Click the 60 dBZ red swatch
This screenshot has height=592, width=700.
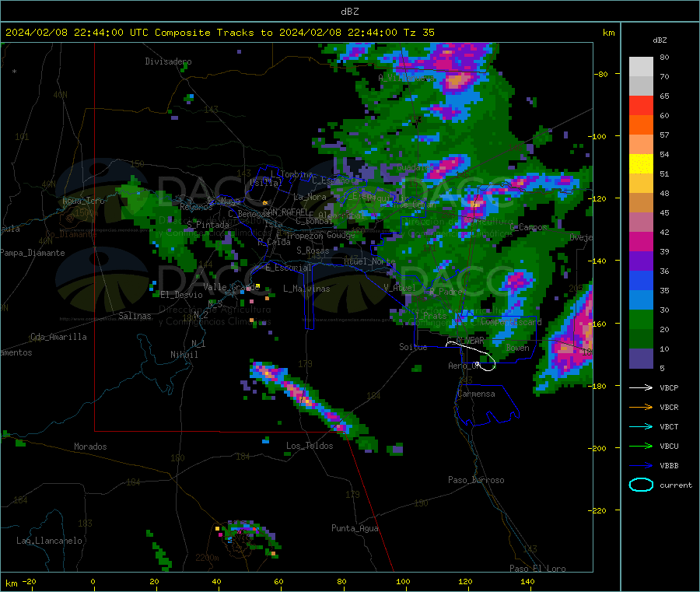(x=641, y=106)
